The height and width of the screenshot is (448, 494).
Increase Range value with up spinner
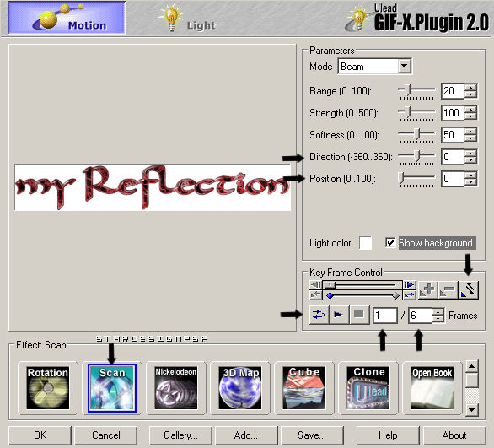[x=470, y=88]
